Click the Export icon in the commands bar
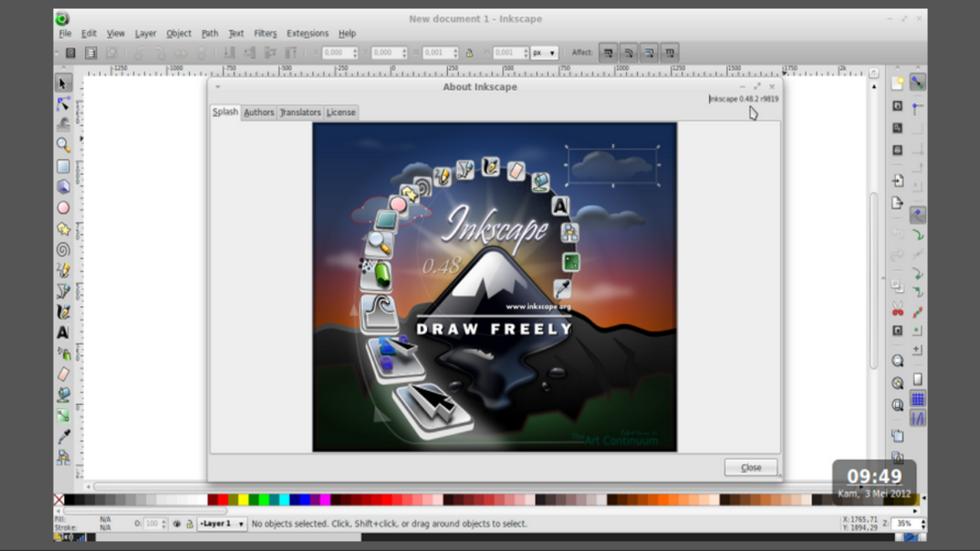The width and height of the screenshot is (980, 551). tap(897, 203)
